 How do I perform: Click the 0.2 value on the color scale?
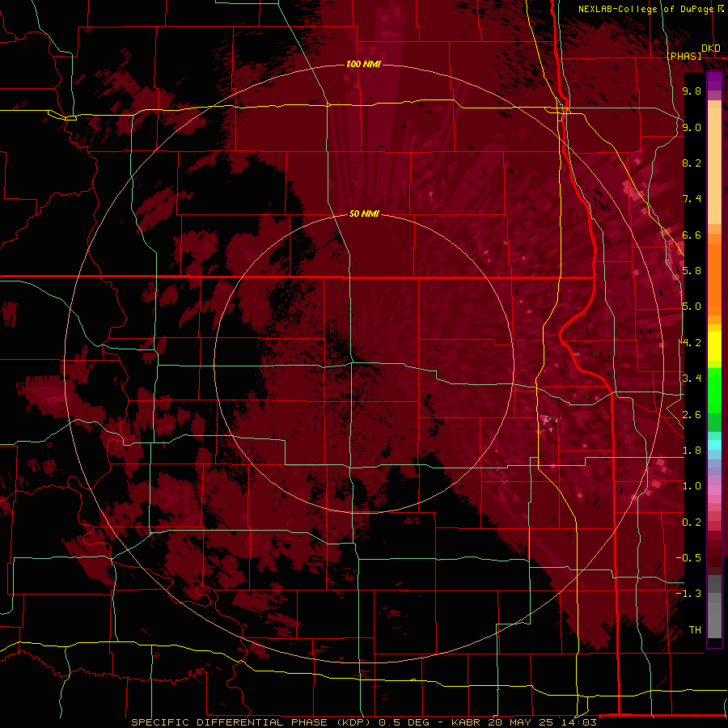click(x=692, y=523)
